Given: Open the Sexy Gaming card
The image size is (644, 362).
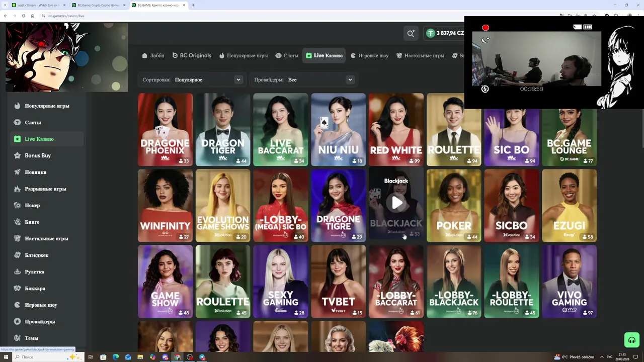Looking at the screenshot, I should pos(281,281).
